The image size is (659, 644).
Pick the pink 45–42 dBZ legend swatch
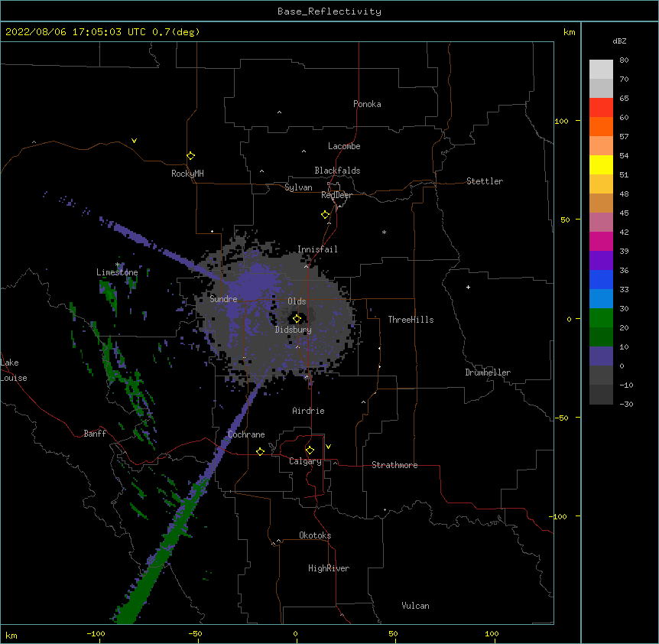point(601,223)
